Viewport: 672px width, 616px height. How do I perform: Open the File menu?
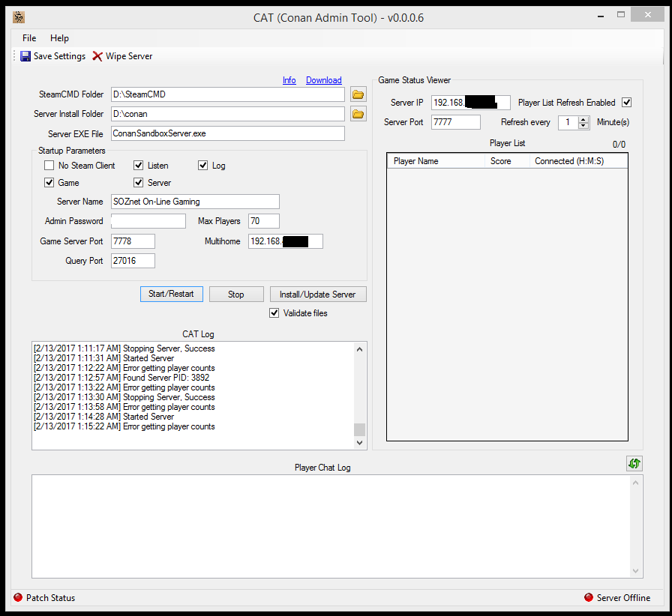point(29,38)
